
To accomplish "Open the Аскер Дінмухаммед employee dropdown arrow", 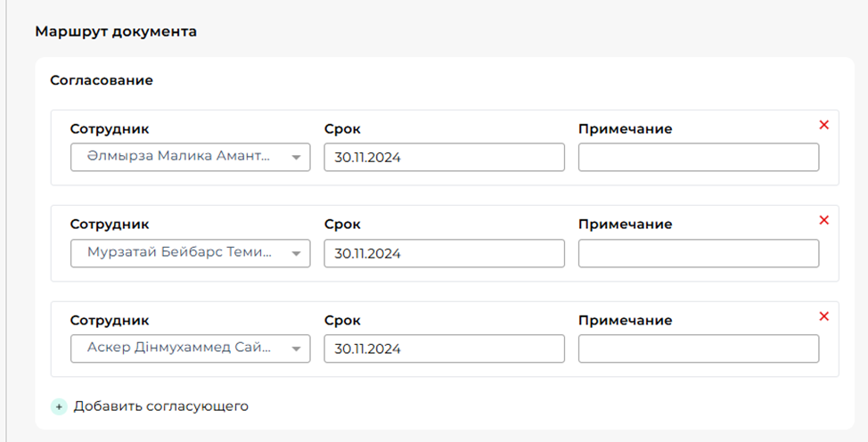I will (x=296, y=349).
